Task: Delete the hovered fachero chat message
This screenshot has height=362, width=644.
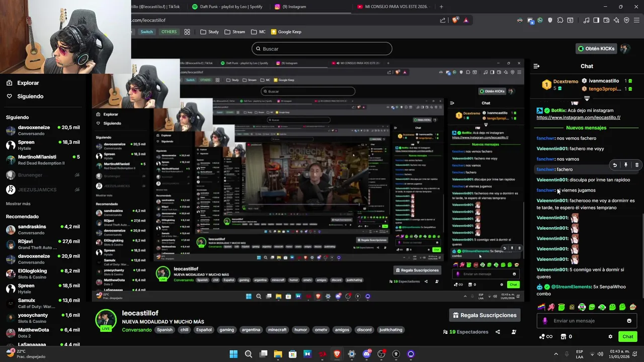Action: point(636,165)
